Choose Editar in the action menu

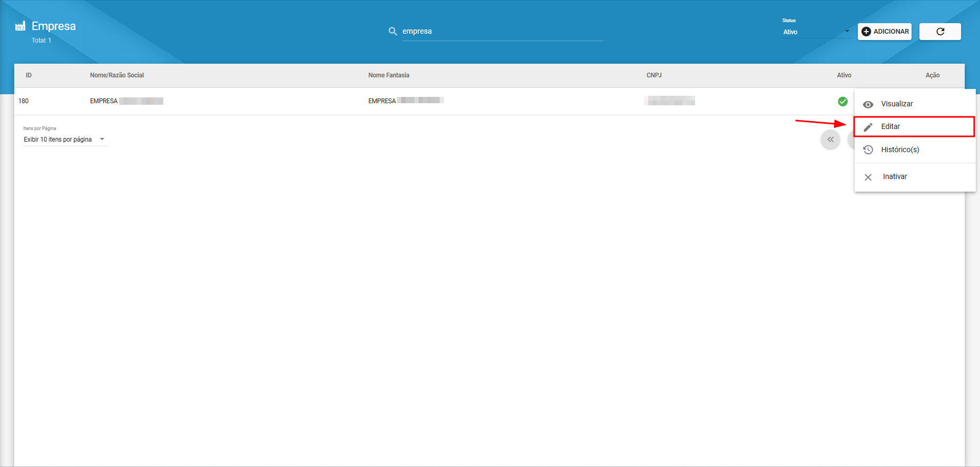pos(915,126)
